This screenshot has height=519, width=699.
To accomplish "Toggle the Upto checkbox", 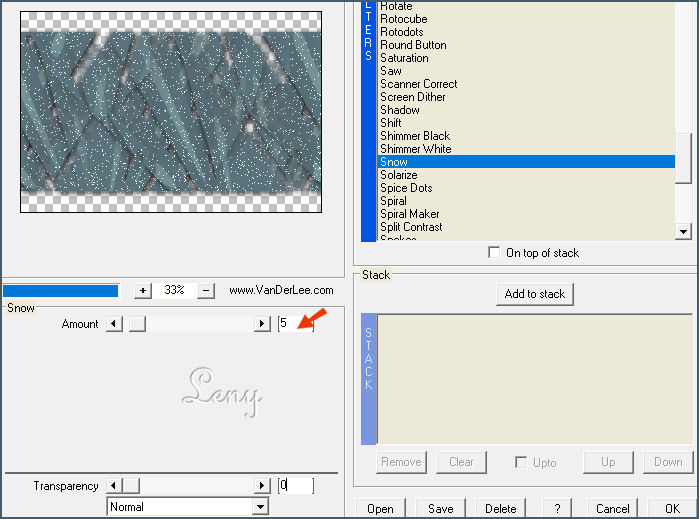I will (521, 462).
